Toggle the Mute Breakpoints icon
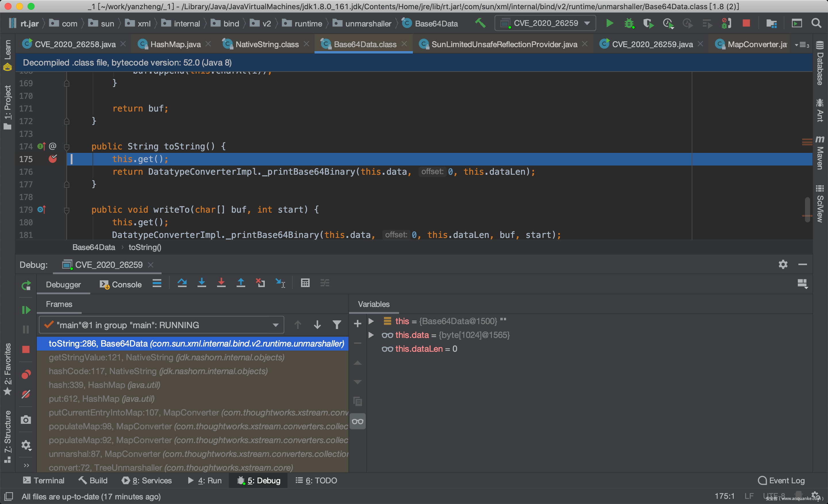Screen dimensions: 828x504 26,394
